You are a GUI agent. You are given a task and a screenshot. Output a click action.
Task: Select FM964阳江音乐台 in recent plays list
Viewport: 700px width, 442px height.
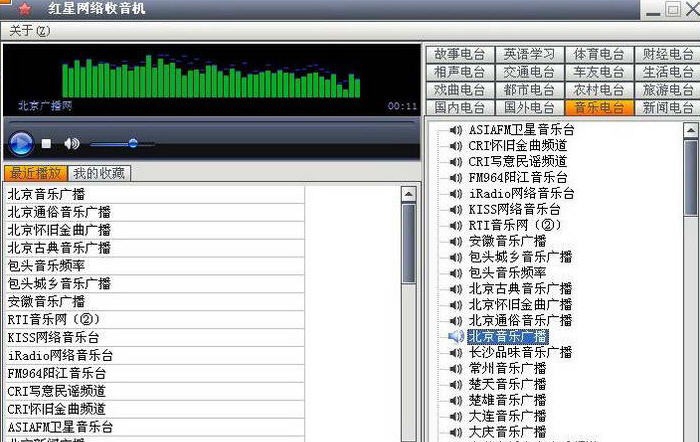pos(154,373)
